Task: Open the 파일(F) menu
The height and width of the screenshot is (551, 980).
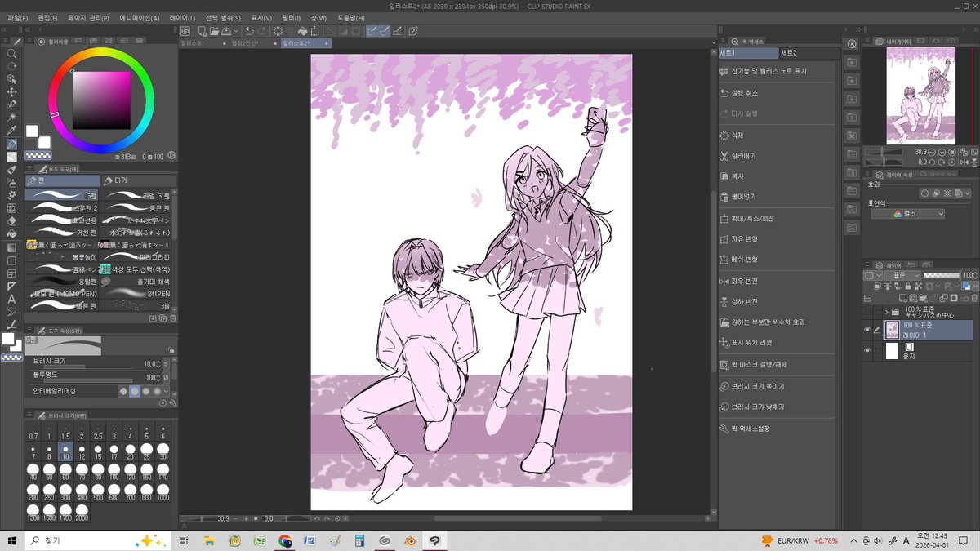Action: point(17,17)
